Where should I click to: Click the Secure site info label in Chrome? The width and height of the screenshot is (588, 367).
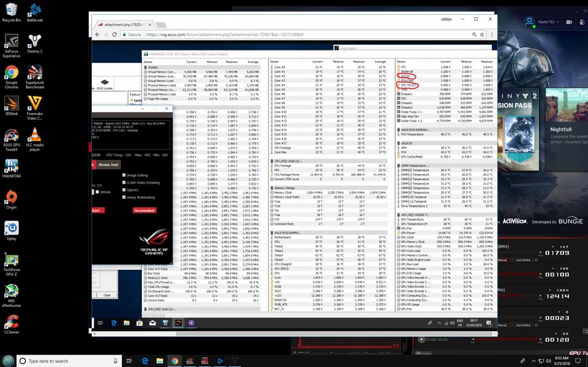[132, 35]
